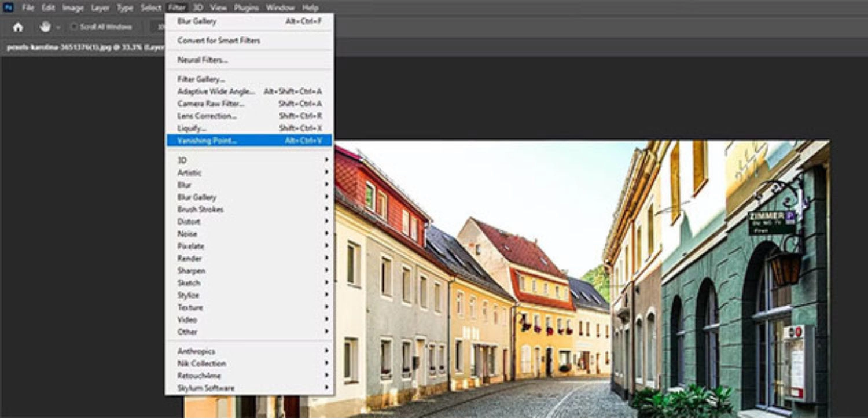Expand the Skylum Software submenu
868x419 pixels.
[x=249, y=388]
